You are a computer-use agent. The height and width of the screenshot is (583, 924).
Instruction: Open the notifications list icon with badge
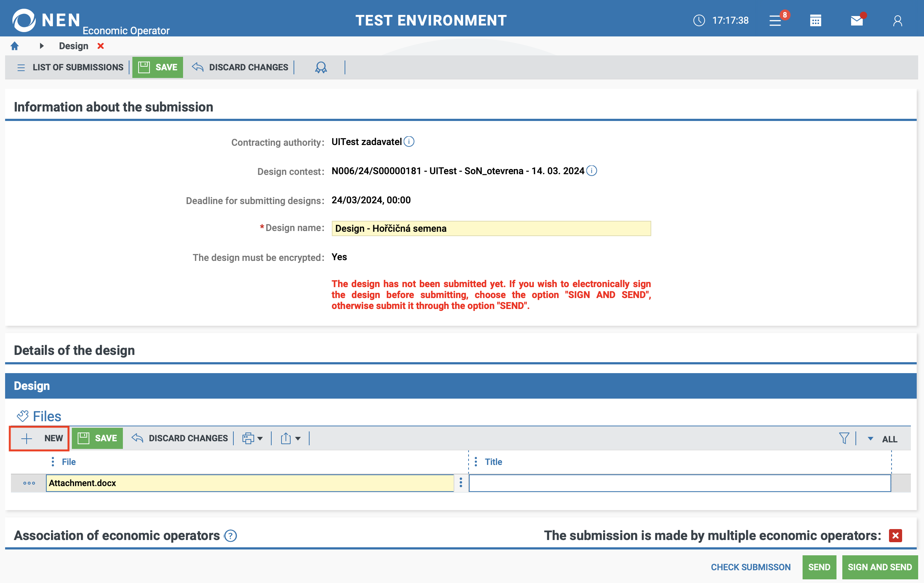776,20
